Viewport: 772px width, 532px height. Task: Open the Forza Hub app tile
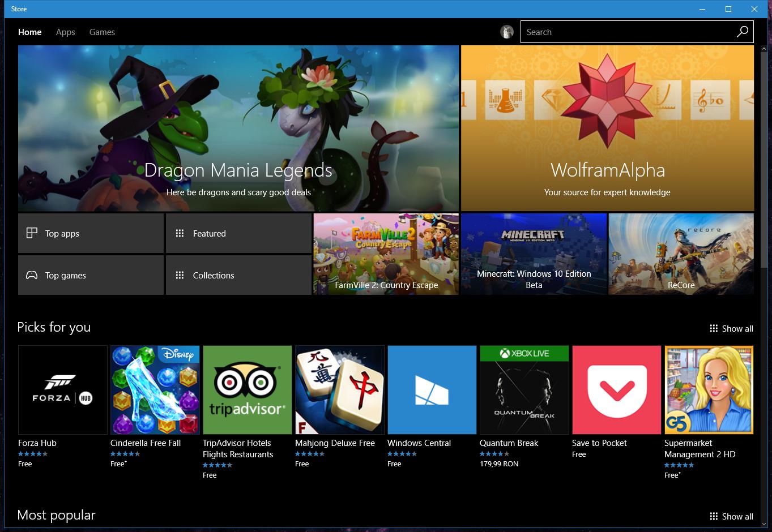coord(63,390)
